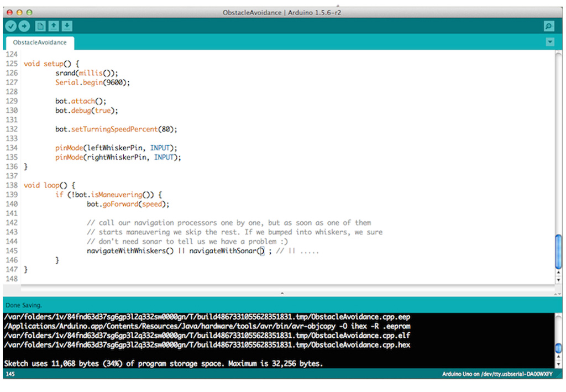Screen dimensions: 566x392
Task: Click the Upload arrow button
Action: pos(24,26)
